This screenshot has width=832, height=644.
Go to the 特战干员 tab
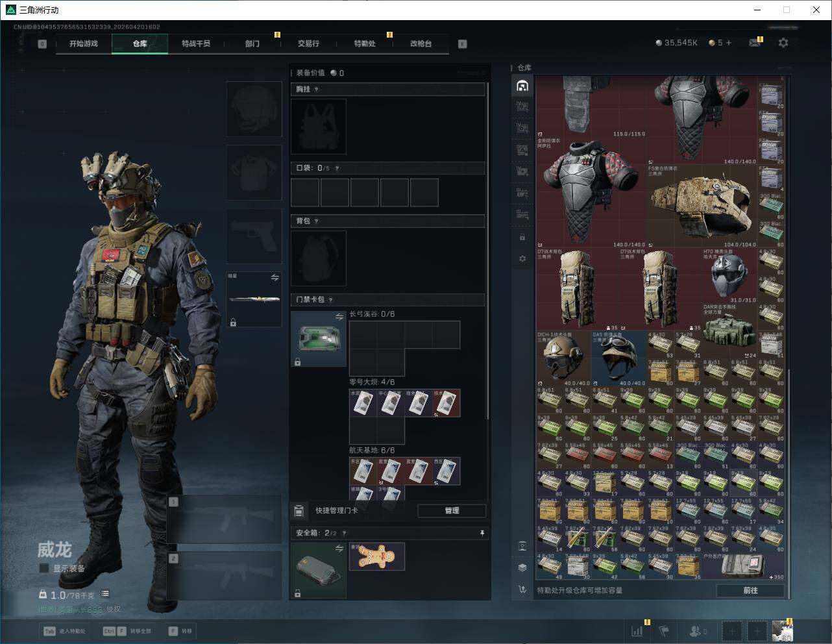(196, 43)
